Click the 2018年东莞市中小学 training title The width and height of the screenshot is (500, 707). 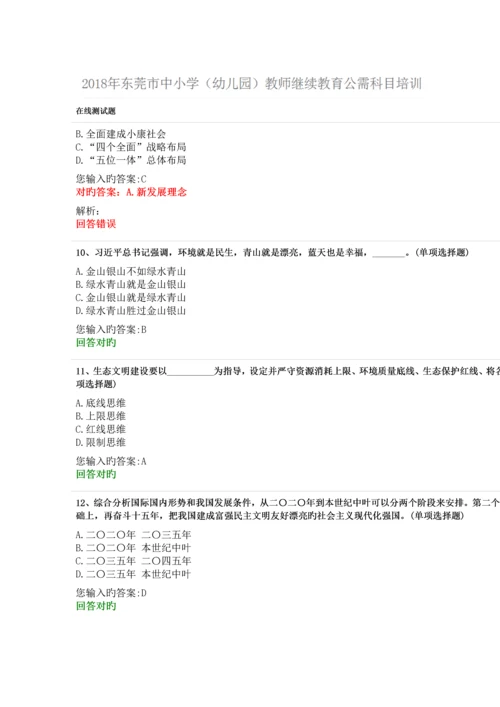tap(251, 84)
